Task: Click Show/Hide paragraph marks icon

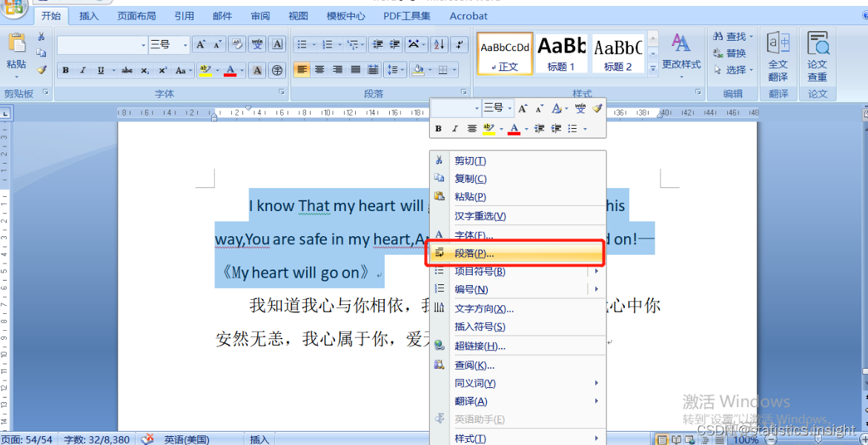Action: 459,44
